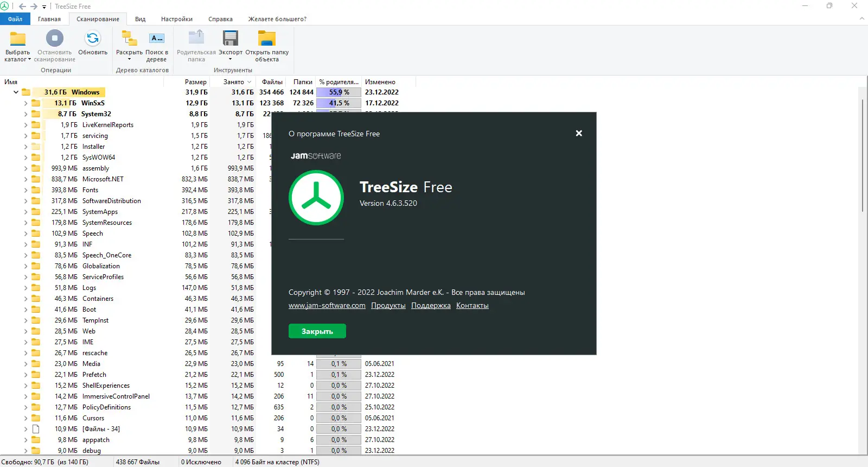Stop the scan with the stop icon
The width and height of the screenshot is (868, 467).
pos(55,39)
